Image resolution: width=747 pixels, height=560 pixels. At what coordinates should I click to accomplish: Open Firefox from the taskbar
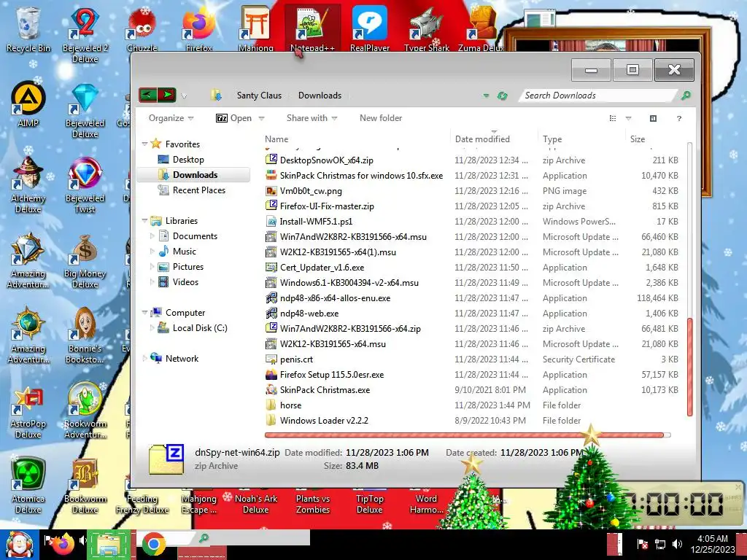pyautogui.click(x=63, y=542)
